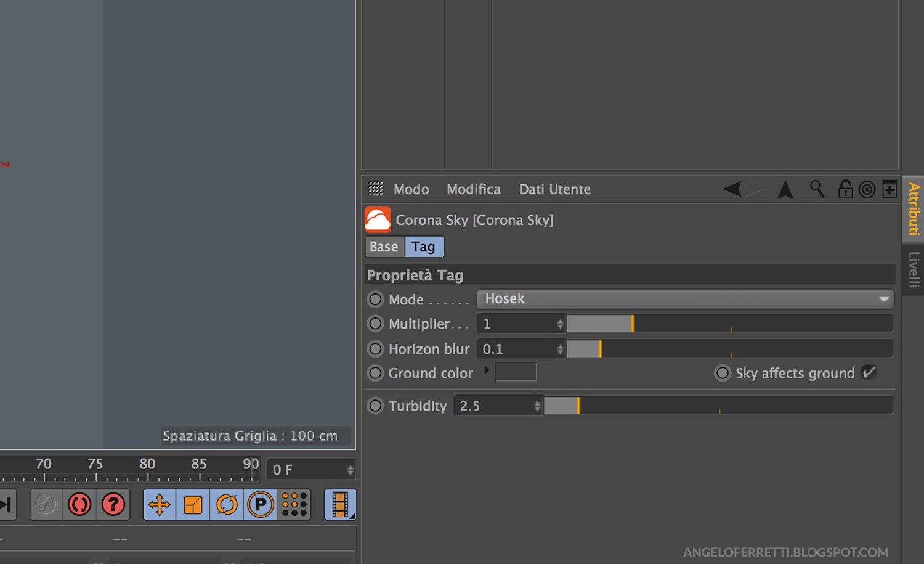Click the Turbidity stepper arrows
924x564 pixels.
[x=537, y=406]
